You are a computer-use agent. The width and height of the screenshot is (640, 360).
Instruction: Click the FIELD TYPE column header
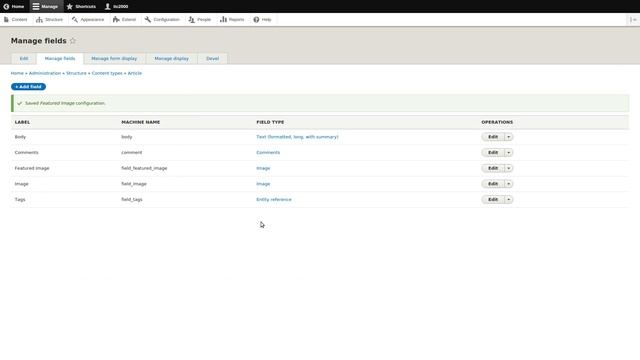270,122
